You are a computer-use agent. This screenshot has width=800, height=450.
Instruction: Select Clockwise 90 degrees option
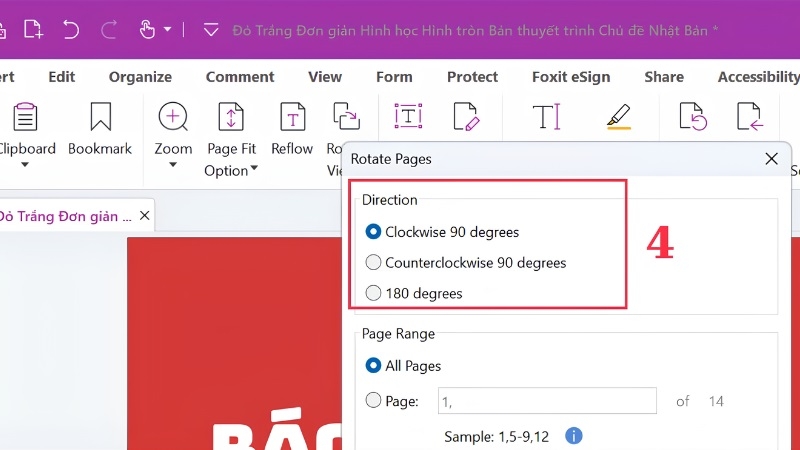click(x=373, y=232)
